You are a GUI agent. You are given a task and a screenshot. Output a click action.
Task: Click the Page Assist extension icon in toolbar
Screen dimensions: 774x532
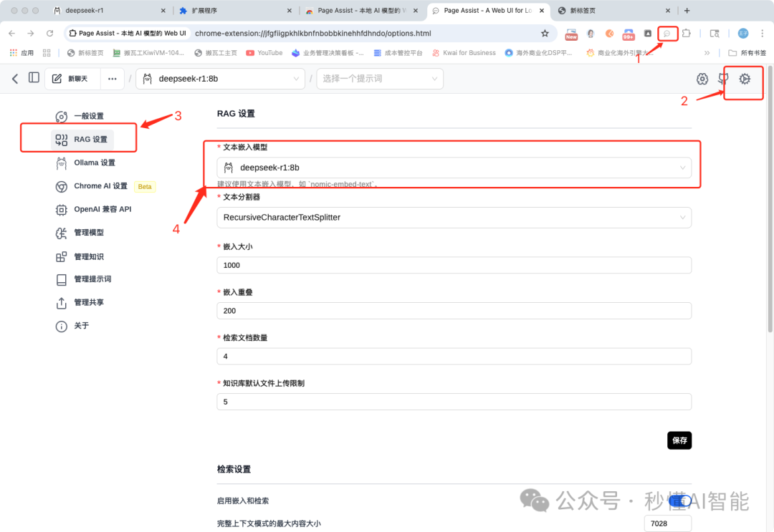[x=667, y=34]
